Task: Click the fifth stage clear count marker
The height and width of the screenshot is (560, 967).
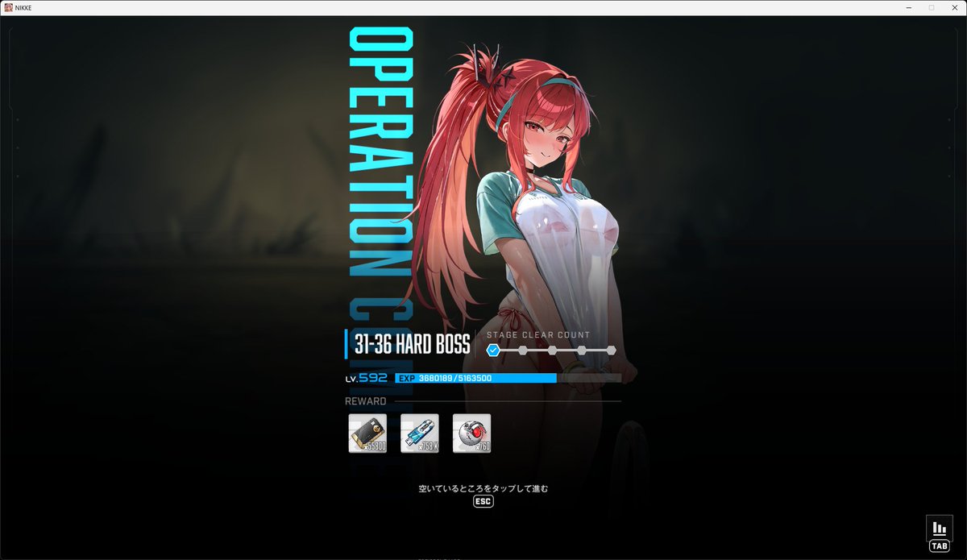Action: [x=611, y=351]
